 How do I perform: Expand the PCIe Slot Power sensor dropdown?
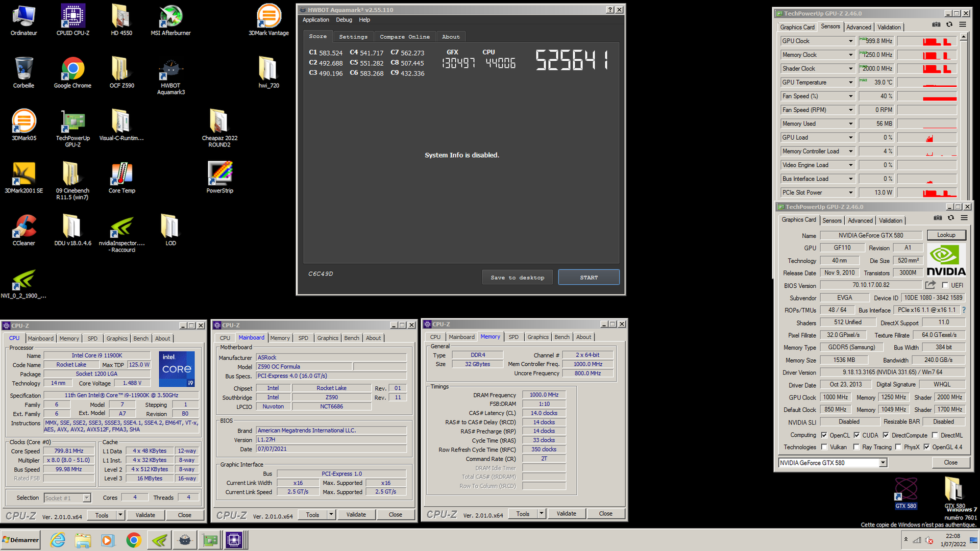[x=850, y=192]
